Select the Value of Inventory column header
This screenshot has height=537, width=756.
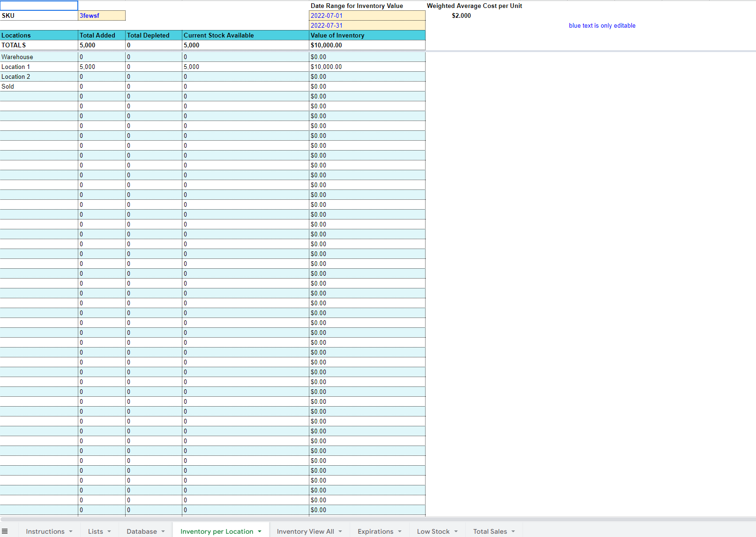[x=367, y=35]
